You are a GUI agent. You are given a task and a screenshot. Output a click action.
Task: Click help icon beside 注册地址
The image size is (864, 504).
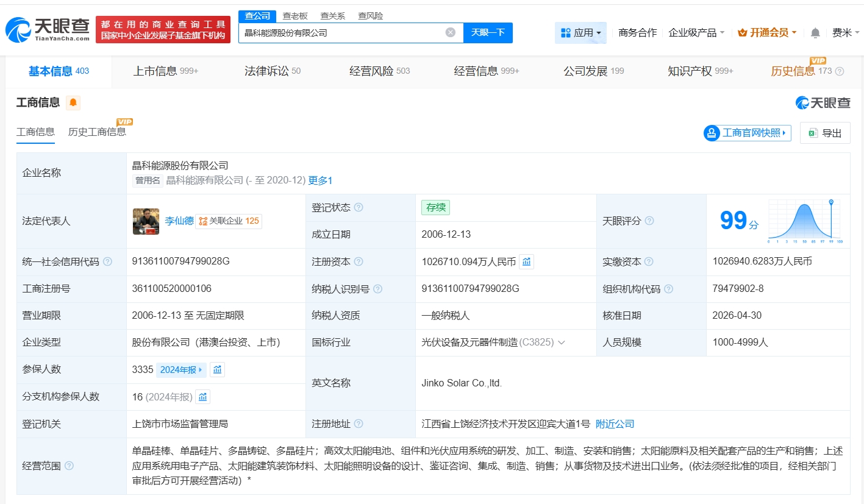pyautogui.click(x=359, y=424)
